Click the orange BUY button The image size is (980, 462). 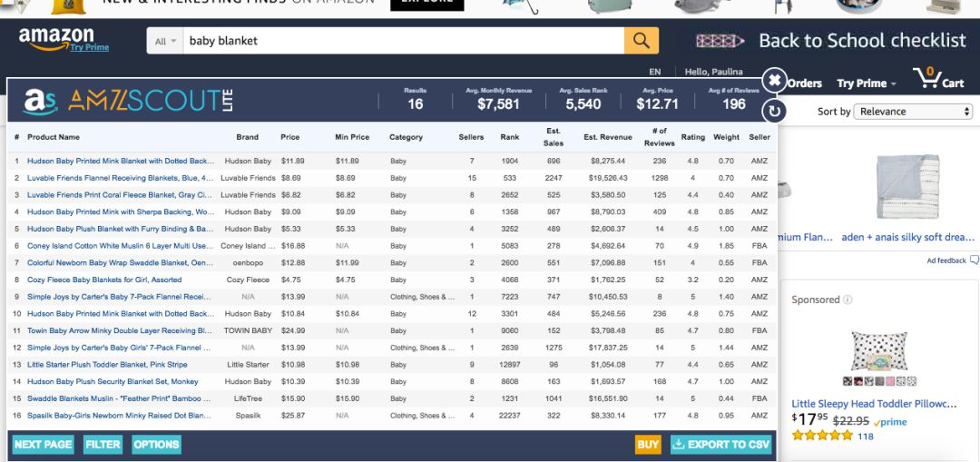[x=648, y=445]
